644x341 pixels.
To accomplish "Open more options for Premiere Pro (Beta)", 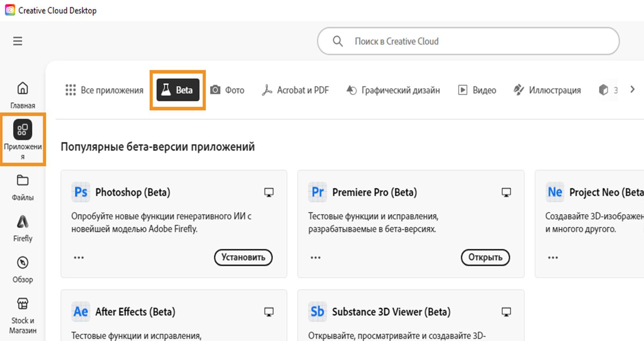I will click(316, 258).
